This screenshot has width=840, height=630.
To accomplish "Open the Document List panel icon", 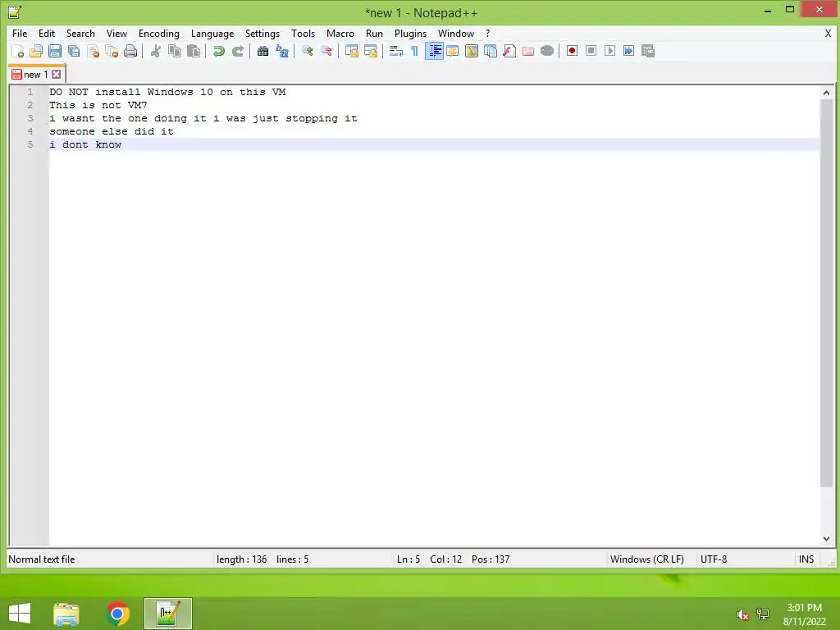I will pos(491,51).
